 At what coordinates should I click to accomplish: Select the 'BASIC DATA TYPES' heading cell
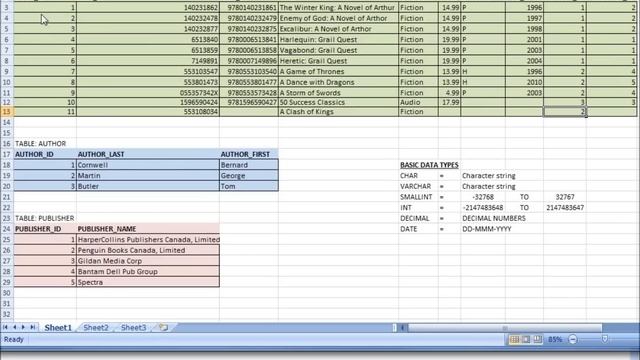click(x=429, y=165)
